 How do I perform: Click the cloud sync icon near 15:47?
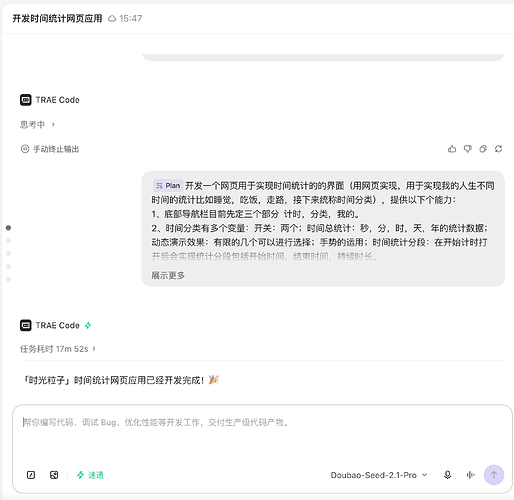(x=112, y=18)
